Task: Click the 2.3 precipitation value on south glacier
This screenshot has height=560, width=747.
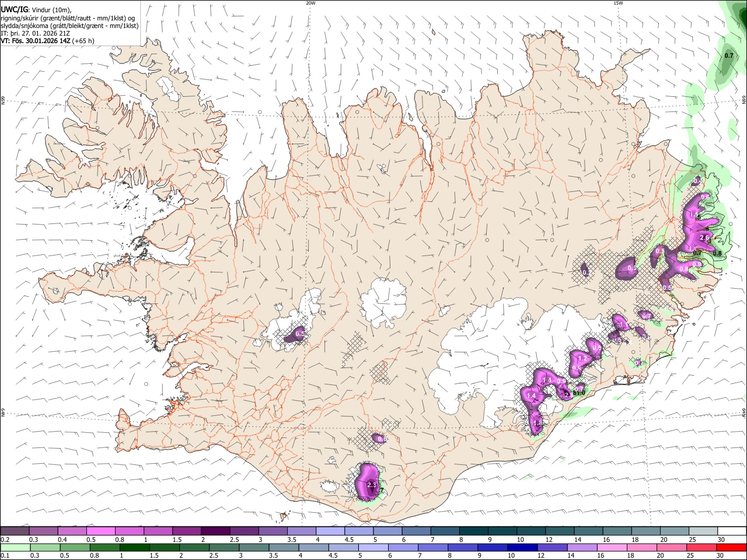Action: [x=372, y=485]
